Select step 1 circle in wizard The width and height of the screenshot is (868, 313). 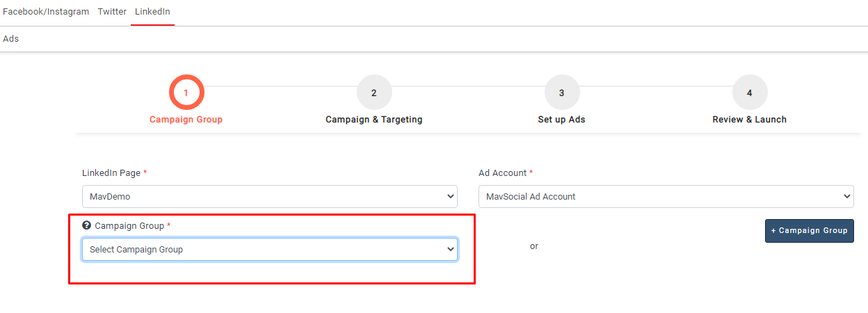tap(186, 93)
